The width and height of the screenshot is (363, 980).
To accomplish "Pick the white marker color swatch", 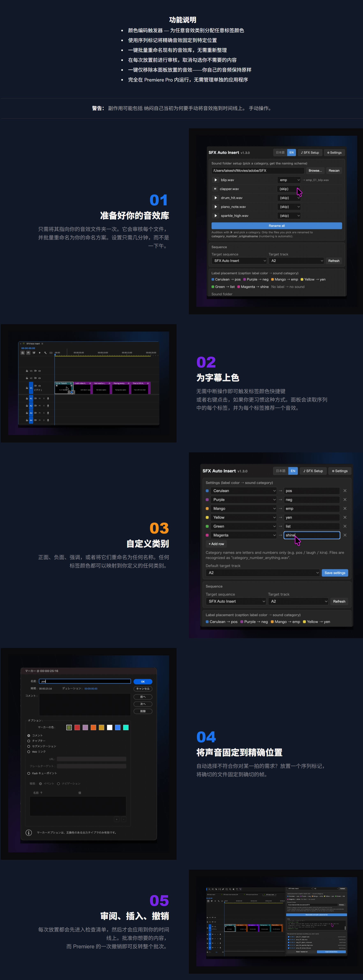I will (x=110, y=727).
